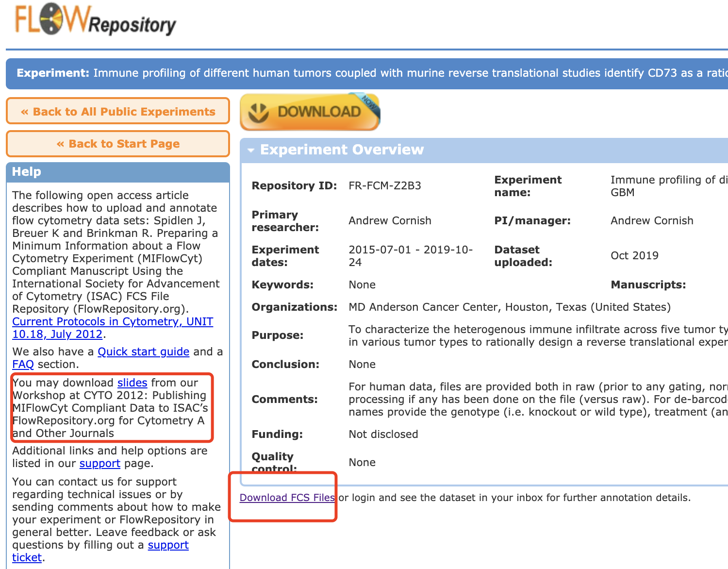Open the support ticket link
728x569 pixels.
pos(100,551)
